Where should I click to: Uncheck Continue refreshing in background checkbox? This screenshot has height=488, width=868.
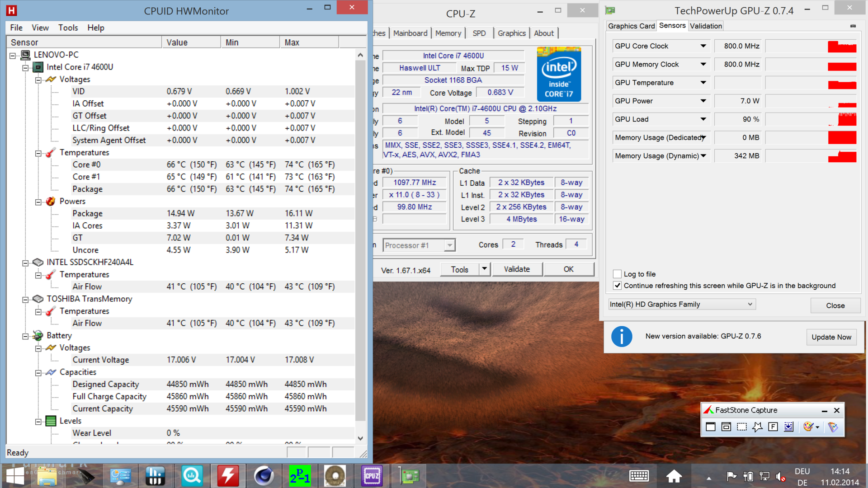point(617,286)
